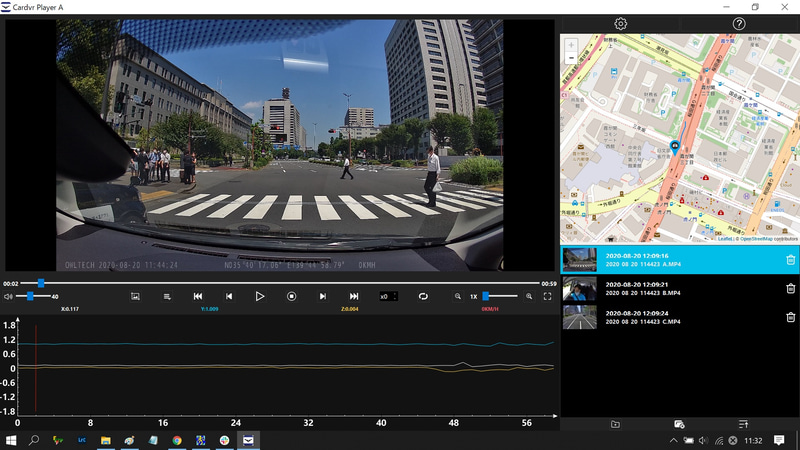Open the playlist icon in the control bar
800x450 pixels.
point(167,296)
